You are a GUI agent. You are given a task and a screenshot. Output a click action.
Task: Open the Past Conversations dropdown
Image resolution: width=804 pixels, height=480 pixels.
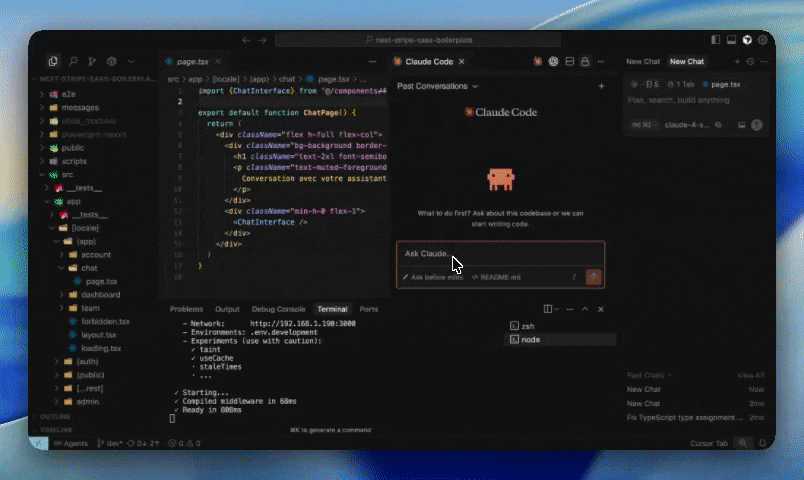point(437,87)
